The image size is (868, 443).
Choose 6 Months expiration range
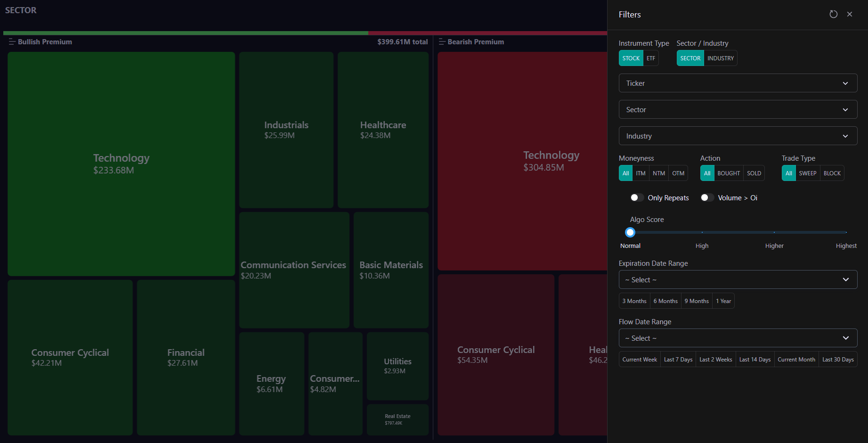[665, 301]
